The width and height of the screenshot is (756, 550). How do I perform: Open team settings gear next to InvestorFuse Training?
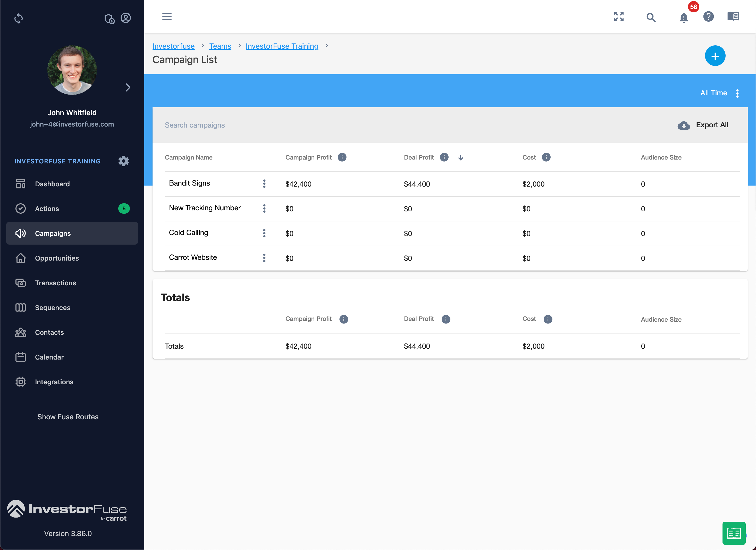pyautogui.click(x=123, y=161)
